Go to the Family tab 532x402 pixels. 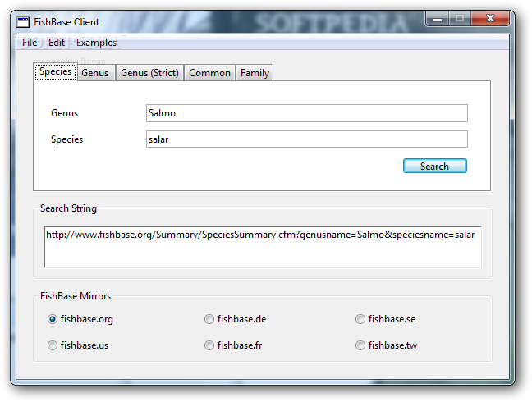(255, 73)
